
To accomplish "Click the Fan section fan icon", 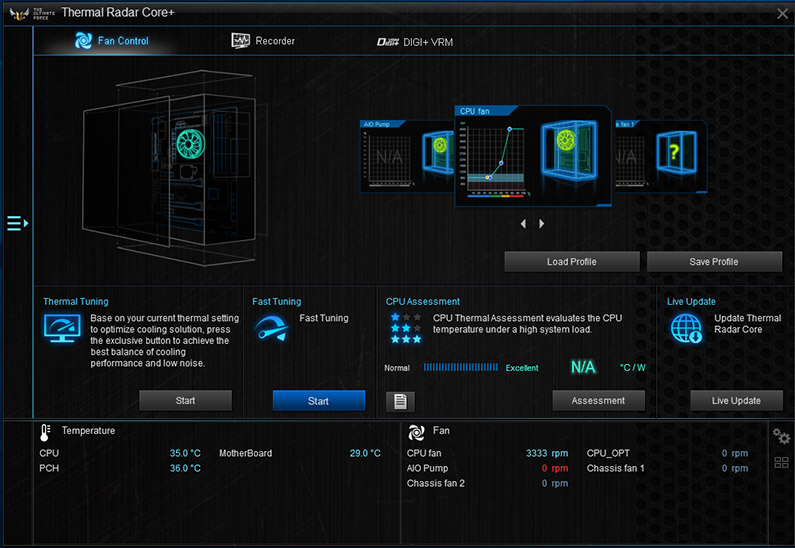I will pos(416,432).
